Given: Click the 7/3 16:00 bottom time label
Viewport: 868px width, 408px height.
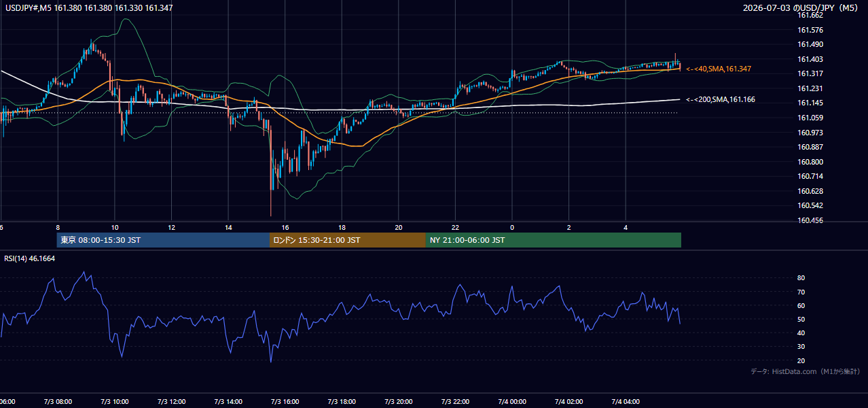Looking at the screenshot, I should 285,401.
